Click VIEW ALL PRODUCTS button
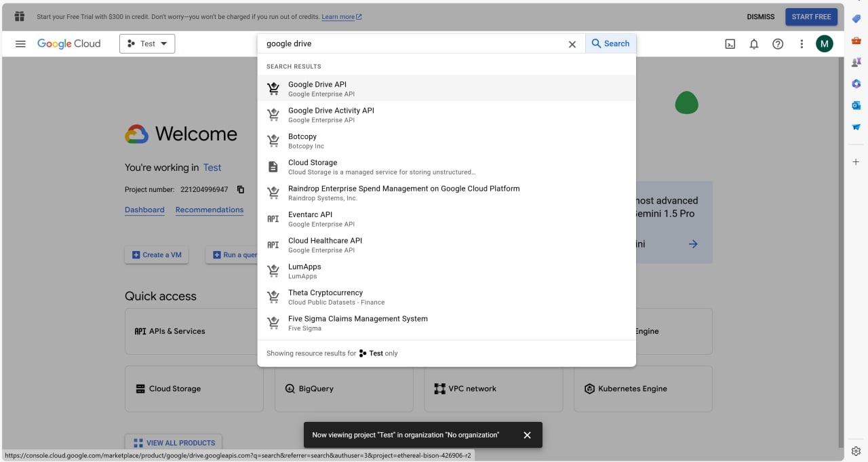868x462 pixels. pyautogui.click(x=174, y=443)
